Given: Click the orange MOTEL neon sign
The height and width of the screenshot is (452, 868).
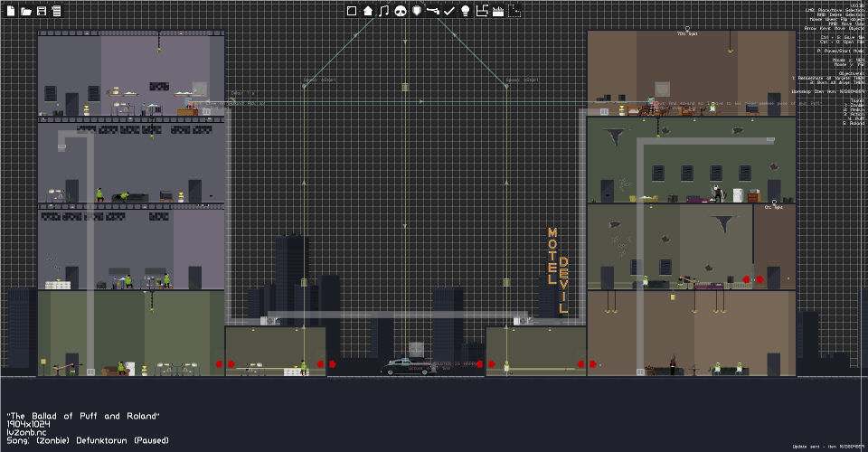Looking at the screenshot, I should (552, 256).
